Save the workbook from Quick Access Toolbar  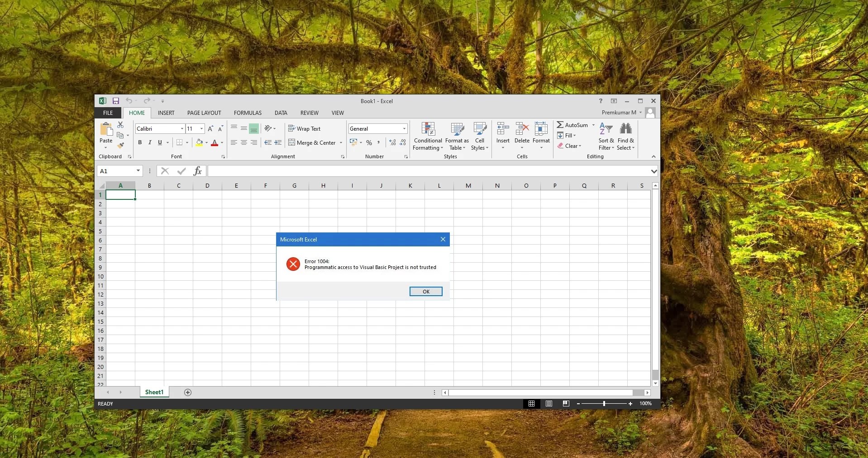coord(116,101)
